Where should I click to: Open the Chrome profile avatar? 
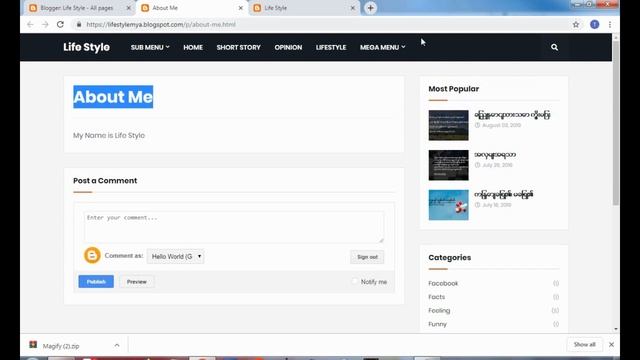tap(594, 24)
